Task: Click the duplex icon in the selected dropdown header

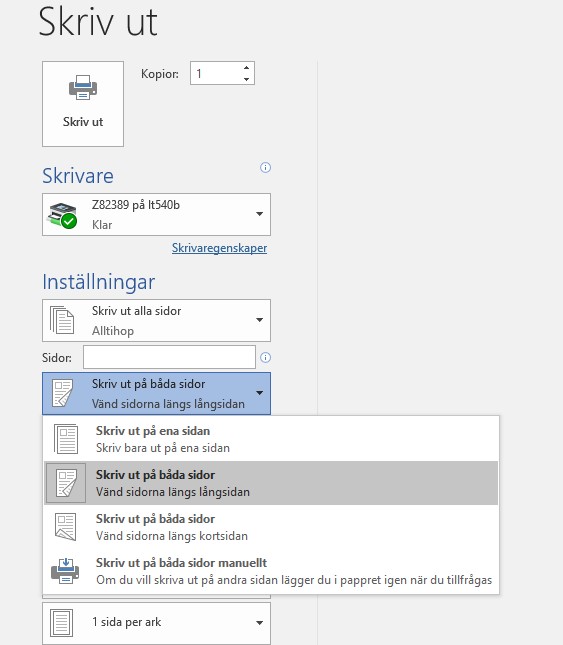Action: click(63, 393)
